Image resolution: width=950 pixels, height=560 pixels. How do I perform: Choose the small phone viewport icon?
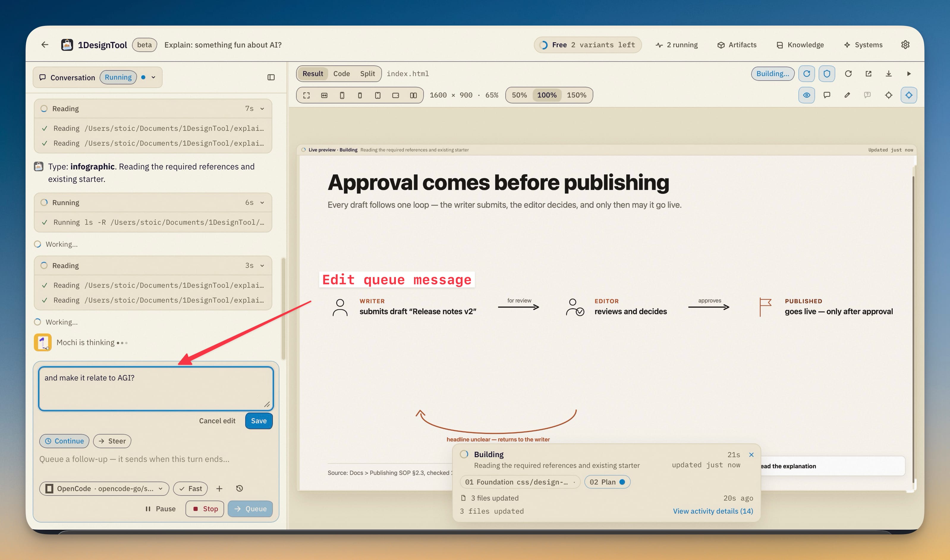click(x=360, y=95)
